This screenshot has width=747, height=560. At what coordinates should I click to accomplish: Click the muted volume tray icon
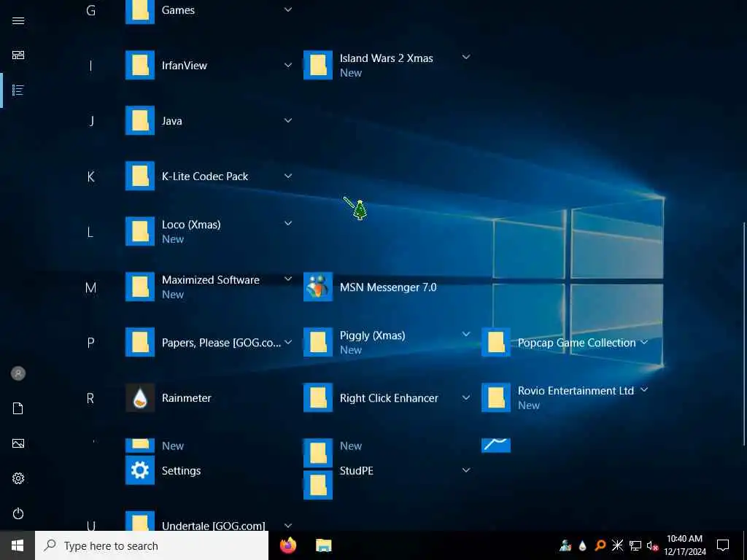pyautogui.click(x=652, y=545)
